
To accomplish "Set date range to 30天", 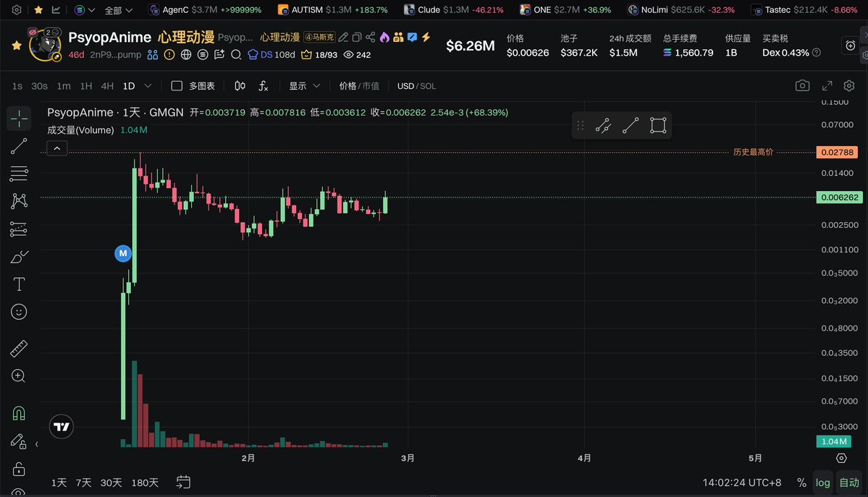I will tap(111, 483).
